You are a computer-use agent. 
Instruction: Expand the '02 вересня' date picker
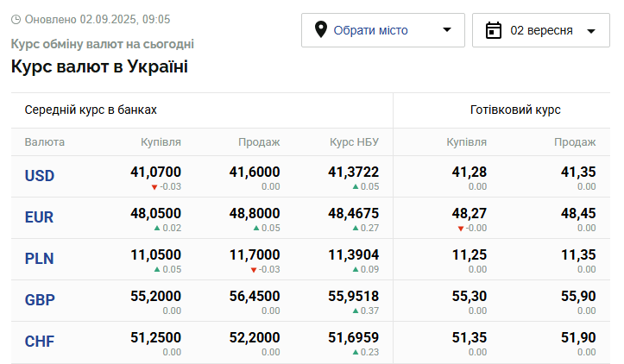(540, 30)
